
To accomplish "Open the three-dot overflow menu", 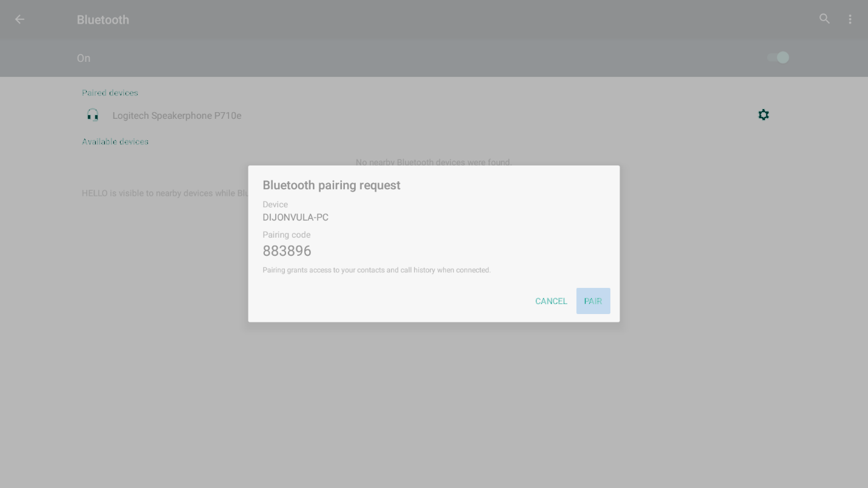I will coord(850,19).
